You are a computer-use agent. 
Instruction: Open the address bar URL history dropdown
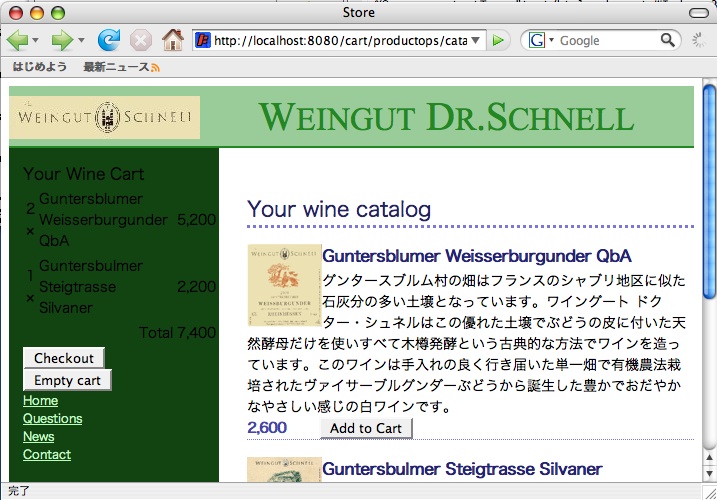click(x=476, y=40)
